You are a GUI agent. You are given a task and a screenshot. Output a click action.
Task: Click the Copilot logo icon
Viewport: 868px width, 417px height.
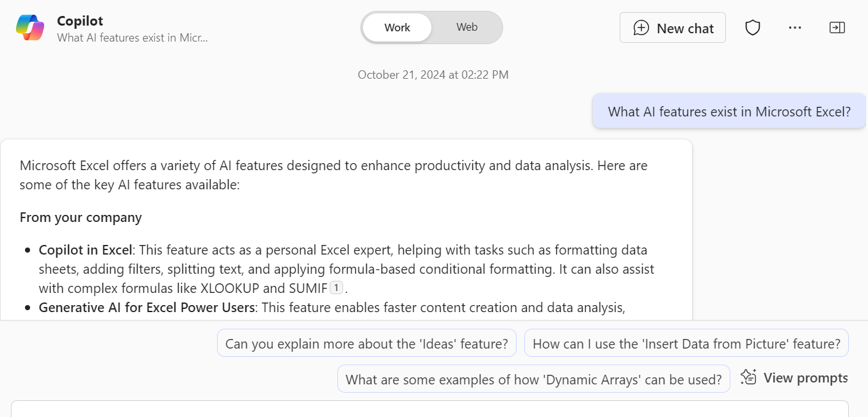click(30, 28)
